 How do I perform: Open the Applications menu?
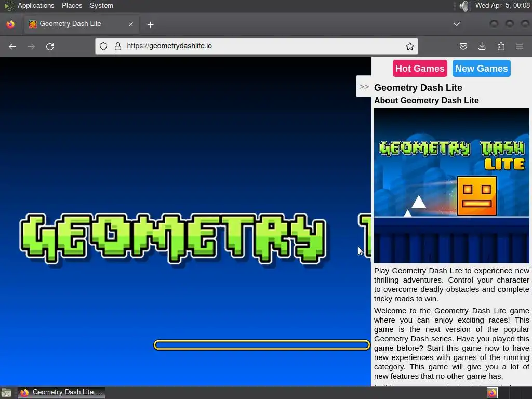(36, 5)
